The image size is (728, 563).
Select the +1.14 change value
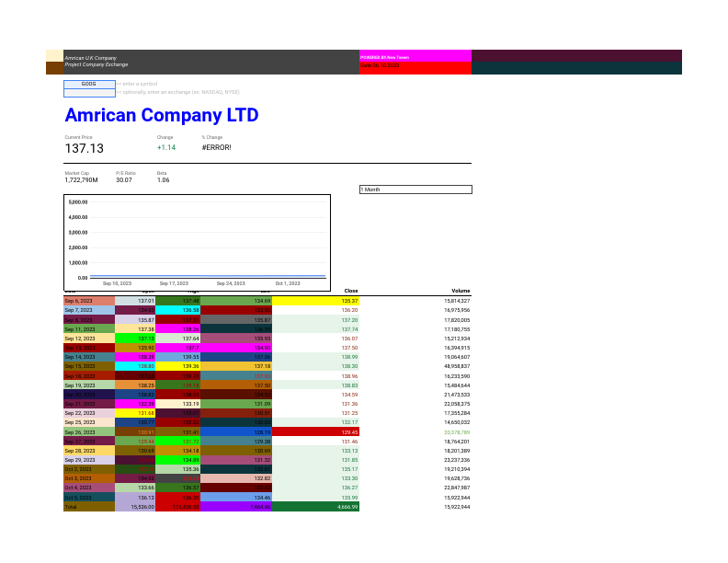pyautogui.click(x=165, y=147)
